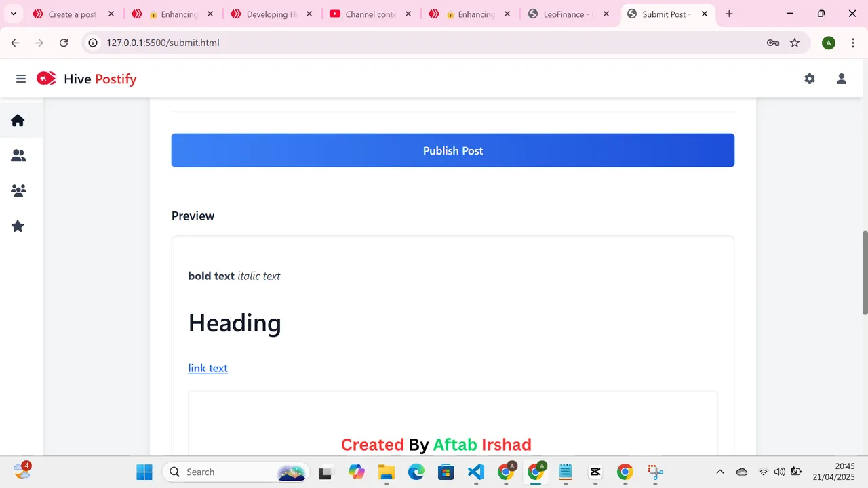This screenshot has width=868, height=488.
Task: Click the page vertical scrollbar thumb
Action: point(865,272)
